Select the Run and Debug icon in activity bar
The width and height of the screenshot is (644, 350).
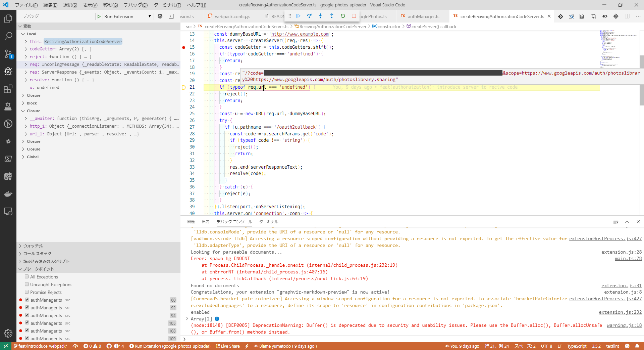coord(8,71)
